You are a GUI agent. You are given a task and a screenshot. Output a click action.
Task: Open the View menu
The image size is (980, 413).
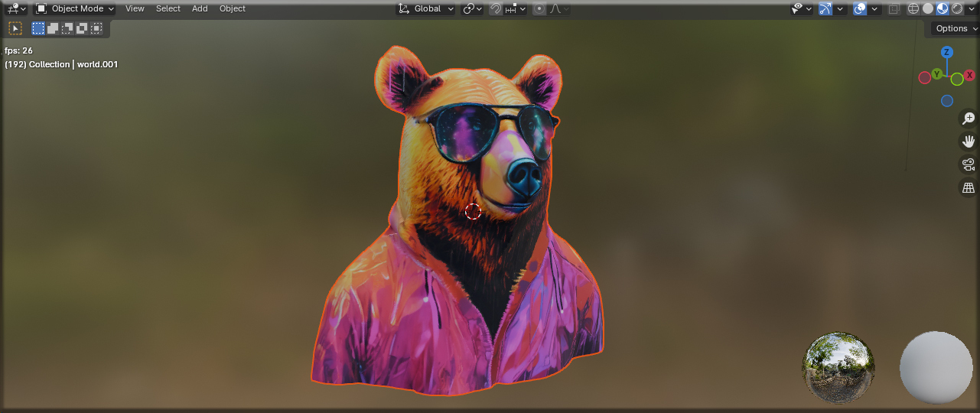coord(135,8)
